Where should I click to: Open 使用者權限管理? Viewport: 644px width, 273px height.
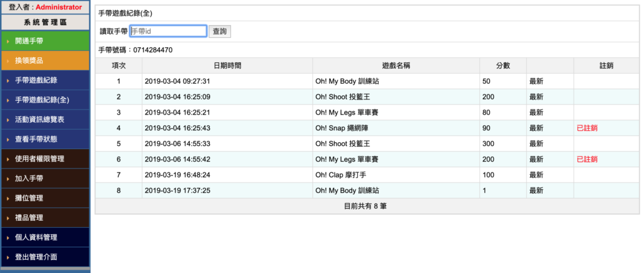click(45, 159)
